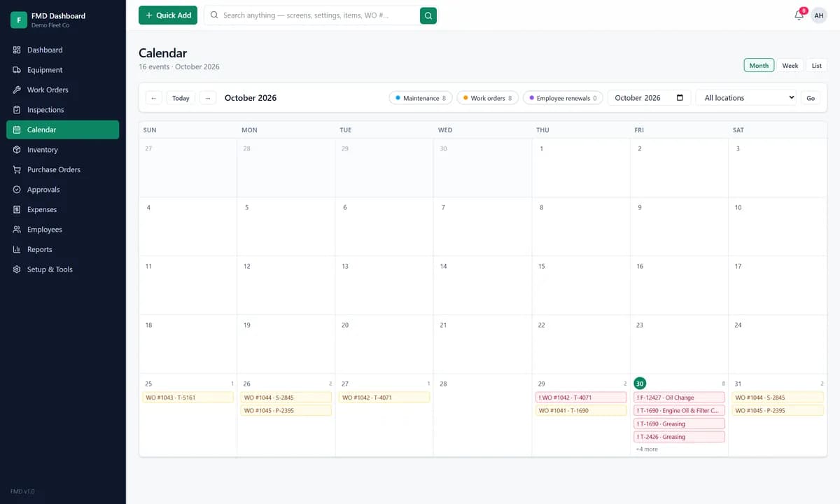Open event WO #1044 - S-2845 on the 31st
The width and height of the screenshot is (840, 504).
point(778,398)
